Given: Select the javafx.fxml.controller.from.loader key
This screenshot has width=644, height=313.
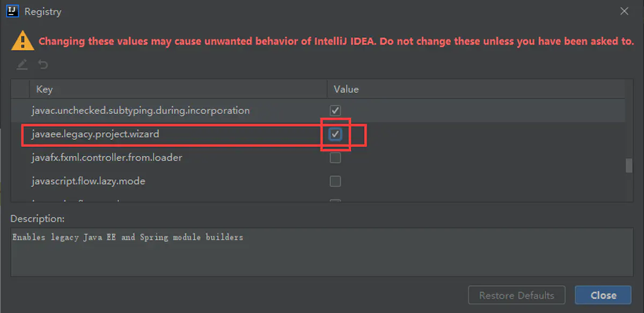Looking at the screenshot, I should [107, 158].
